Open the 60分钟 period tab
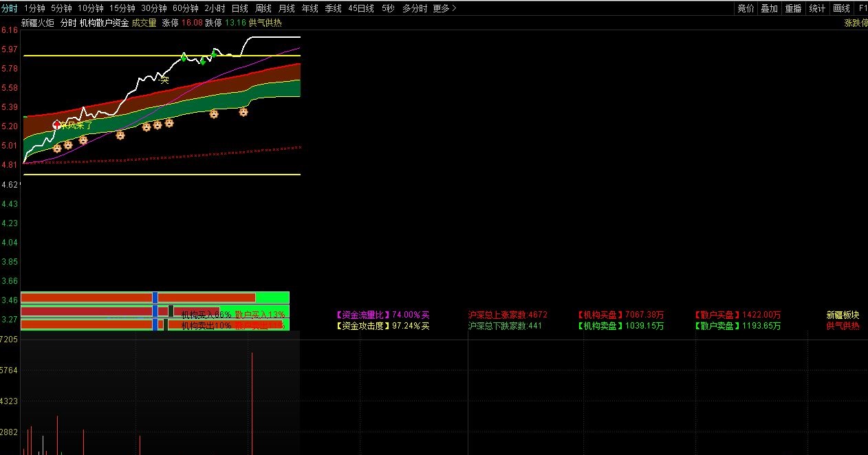868x455 pixels. click(x=186, y=8)
